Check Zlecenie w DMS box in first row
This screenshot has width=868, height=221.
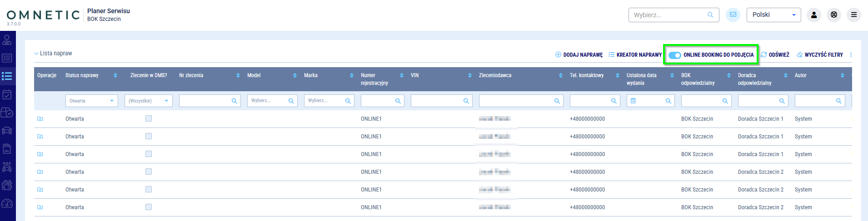tap(149, 118)
